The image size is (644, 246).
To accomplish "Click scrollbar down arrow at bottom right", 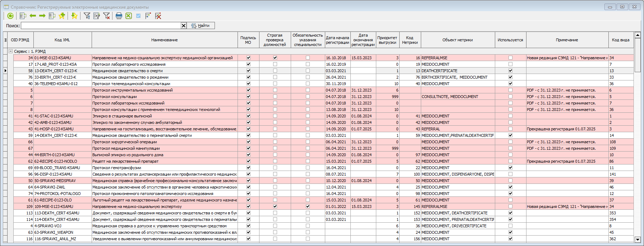I will tap(638, 240).
